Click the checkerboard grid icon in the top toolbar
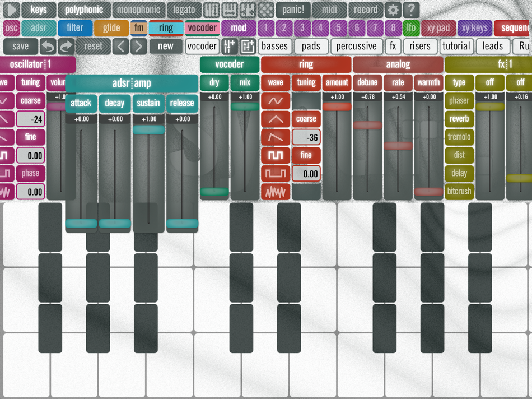 point(267,10)
